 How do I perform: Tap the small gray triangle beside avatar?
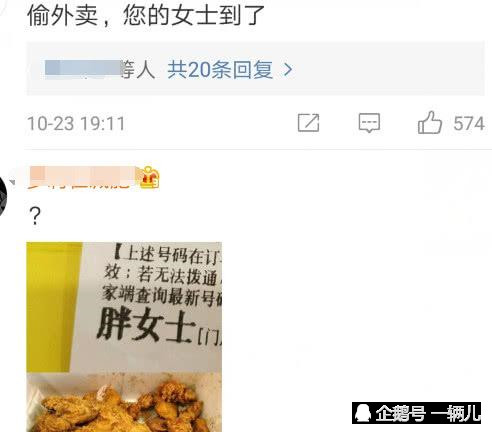(13, 182)
